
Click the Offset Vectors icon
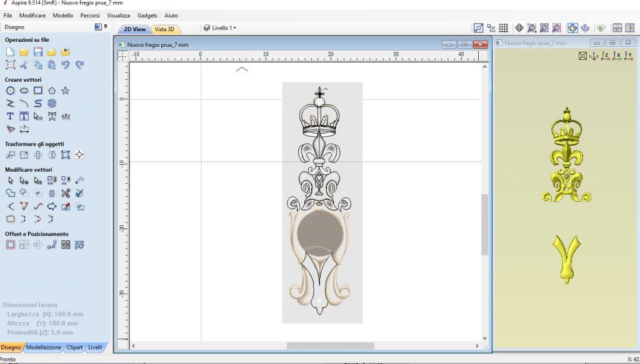pos(10,245)
